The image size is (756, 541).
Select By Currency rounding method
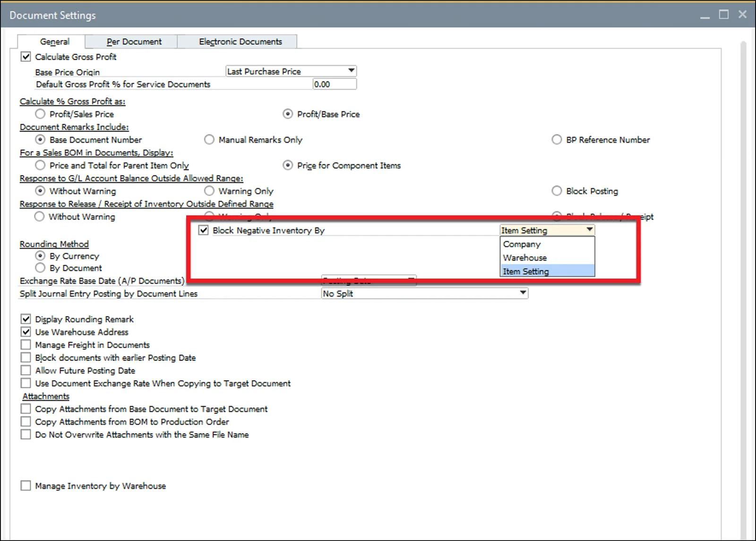click(x=40, y=256)
